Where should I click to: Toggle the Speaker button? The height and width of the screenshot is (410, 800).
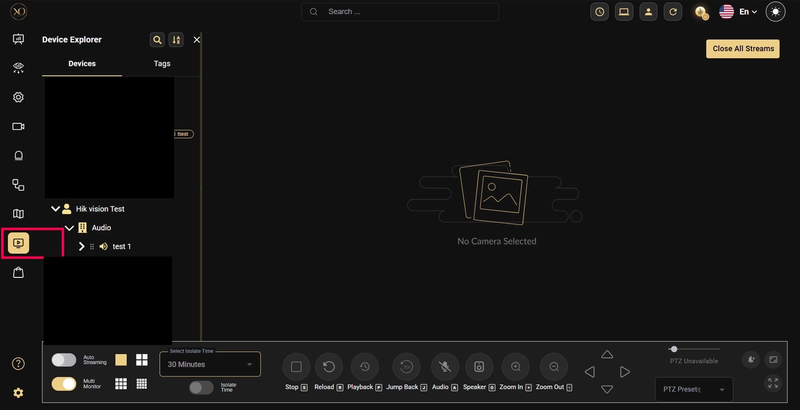pyautogui.click(x=479, y=367)
